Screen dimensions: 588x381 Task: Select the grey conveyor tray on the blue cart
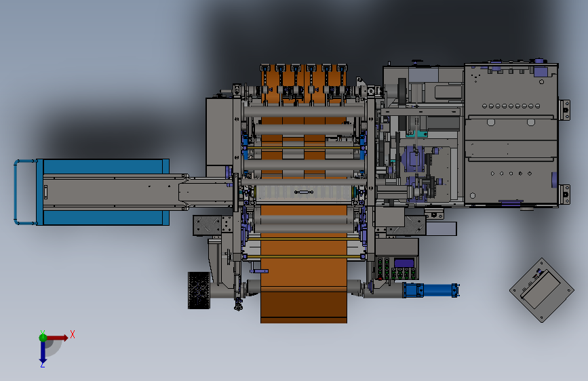tap(115, 192)
